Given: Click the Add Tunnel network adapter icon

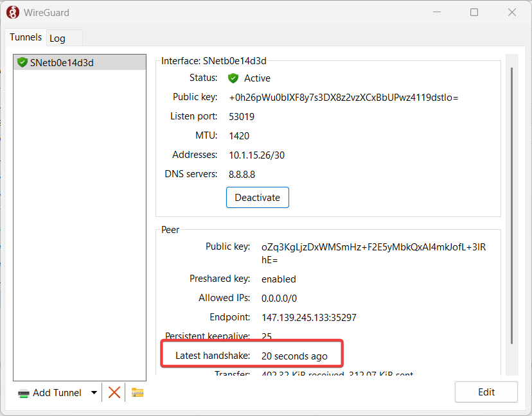Looking at the screenshot, I should (24, 394).
